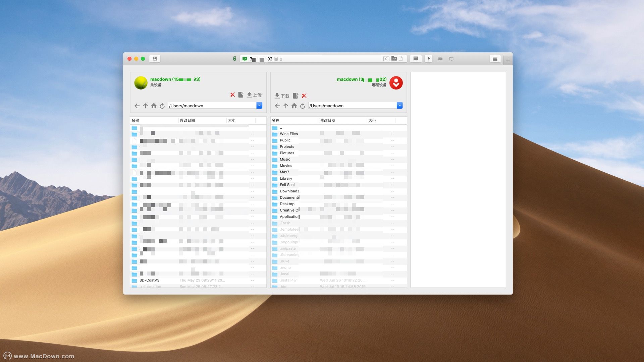
Task: Click the remote macdown device name label
Action: point(362,79)
